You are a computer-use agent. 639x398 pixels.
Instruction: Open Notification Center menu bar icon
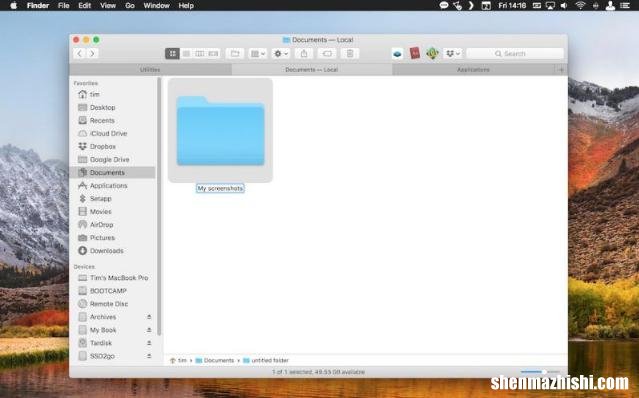point(624,6)
